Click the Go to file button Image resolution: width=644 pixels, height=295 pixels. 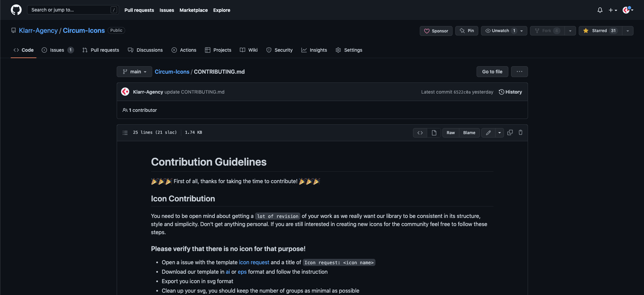coord(492,72)
